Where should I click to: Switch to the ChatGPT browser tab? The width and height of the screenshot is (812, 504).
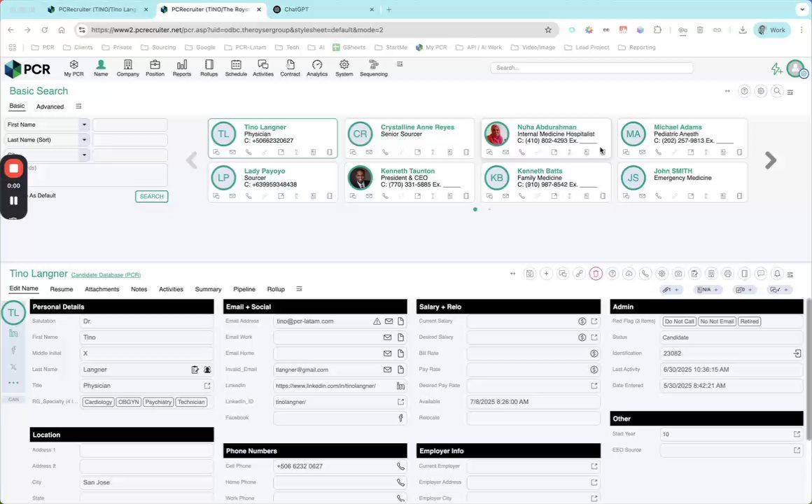(x=323, y=9)
